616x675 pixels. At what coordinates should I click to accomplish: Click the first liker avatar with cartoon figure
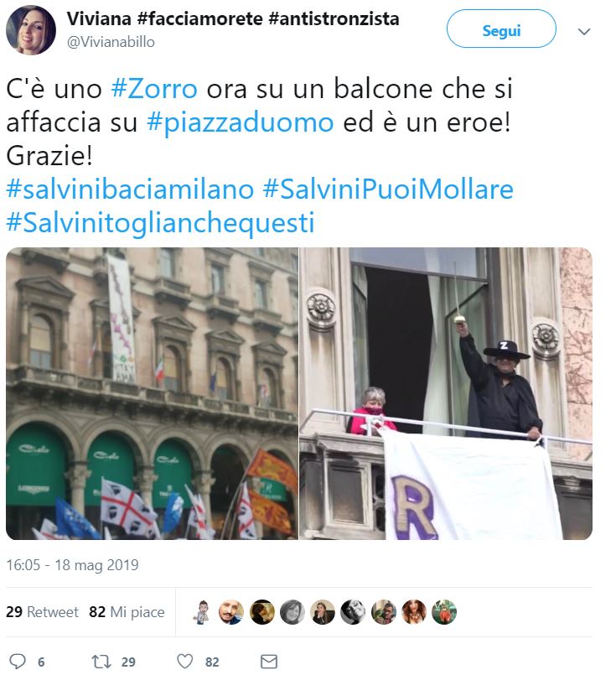pyautogui.click(x=201, y=612)
